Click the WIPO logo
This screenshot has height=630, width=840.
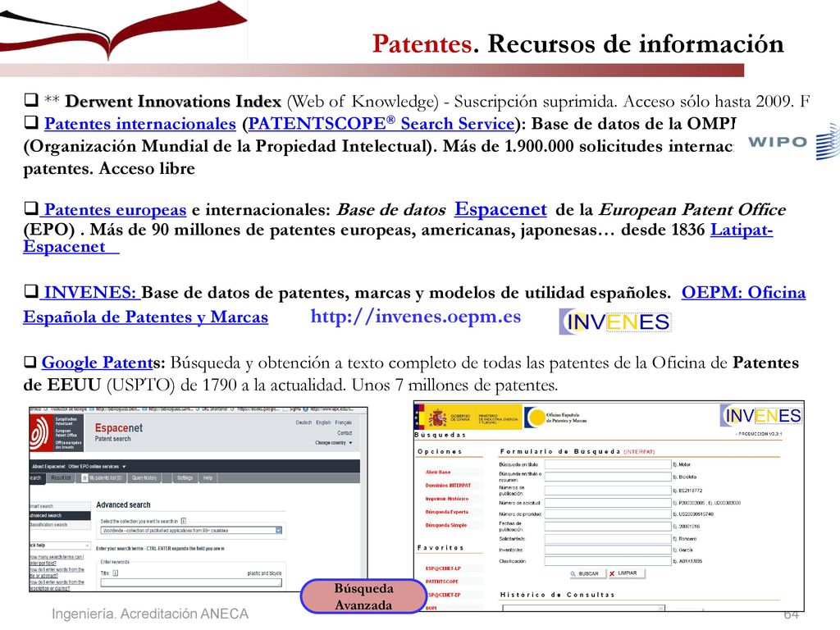792,142
